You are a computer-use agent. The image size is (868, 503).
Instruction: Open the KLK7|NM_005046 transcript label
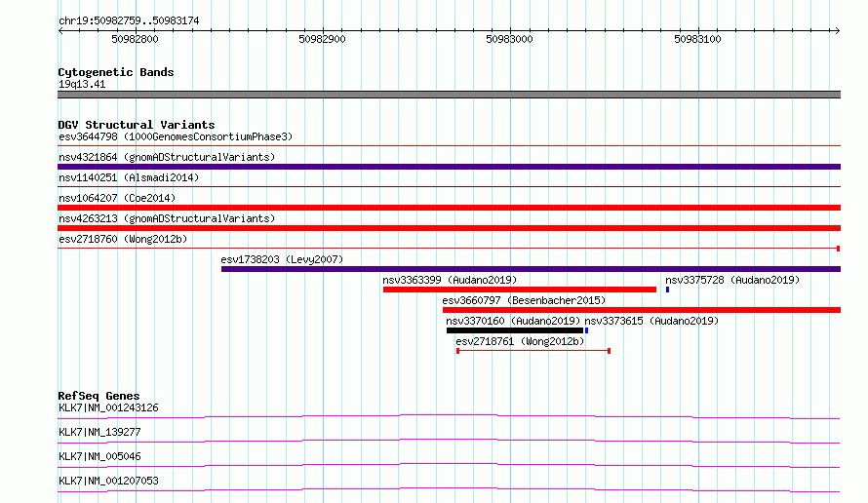[x=99, y=456]
